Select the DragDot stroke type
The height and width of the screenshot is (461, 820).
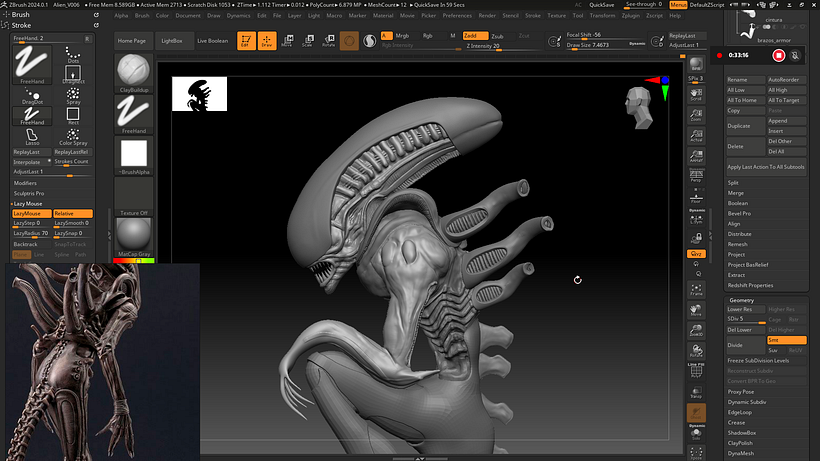32,96
